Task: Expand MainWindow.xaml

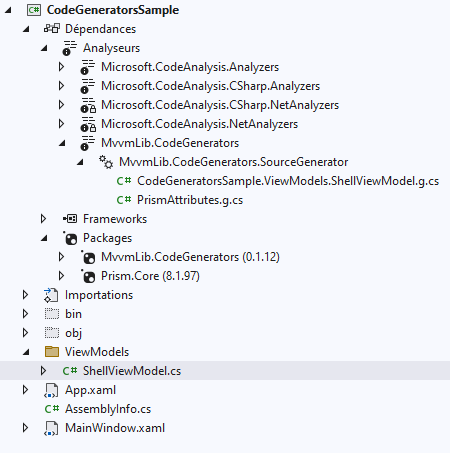Action: pos(25,428)
